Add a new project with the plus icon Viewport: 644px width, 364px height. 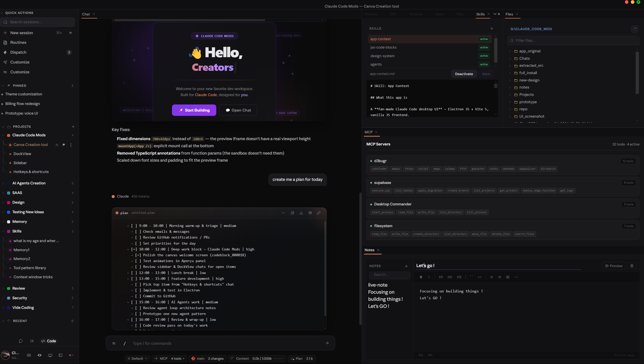click(73, 126)
